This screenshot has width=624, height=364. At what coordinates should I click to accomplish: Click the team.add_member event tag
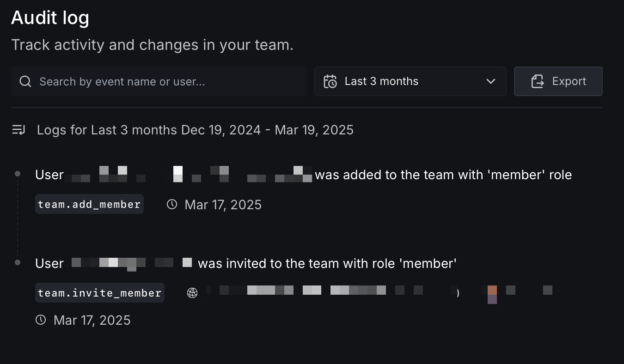tap(89, 204)
